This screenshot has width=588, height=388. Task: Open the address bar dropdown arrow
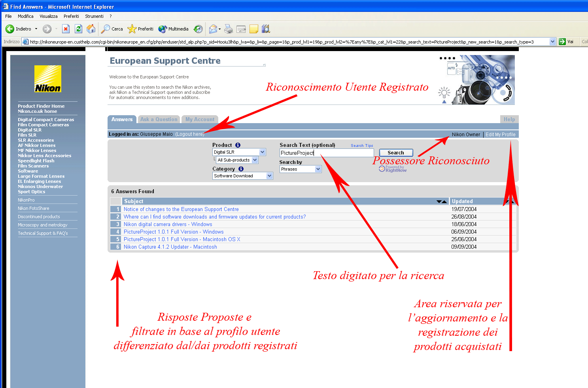tap(553, 42)
